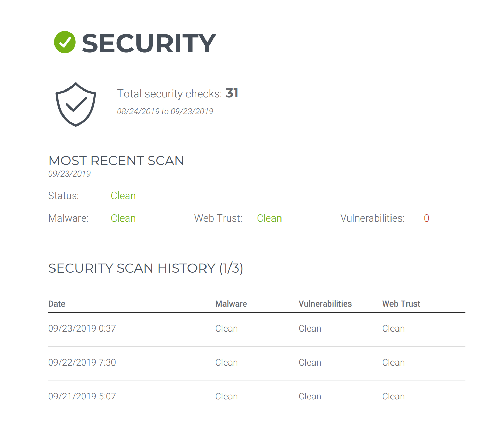Click the MOST RECENT SCAN heading
Viewport: 504px width, 421px height.
pyautogui.click(x=116, y=161)
